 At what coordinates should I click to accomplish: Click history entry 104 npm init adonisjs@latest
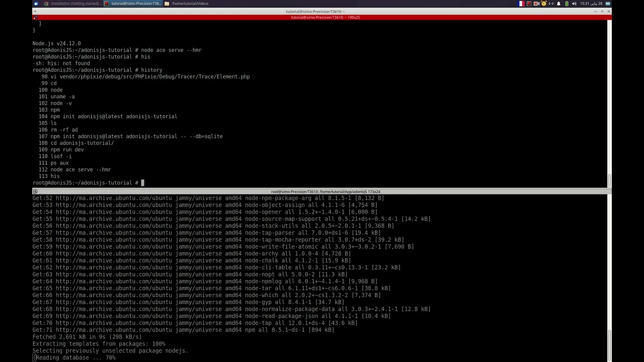tap(108, 117)
